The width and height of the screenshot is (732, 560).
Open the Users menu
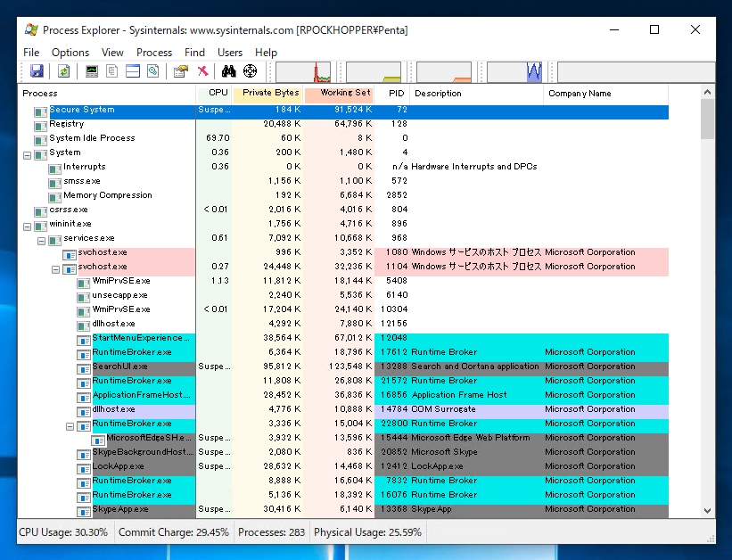coord(230,53)
